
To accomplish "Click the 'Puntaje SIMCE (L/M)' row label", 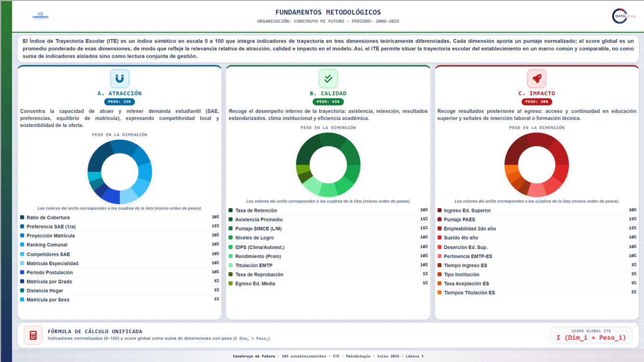I will pos(259,229).
